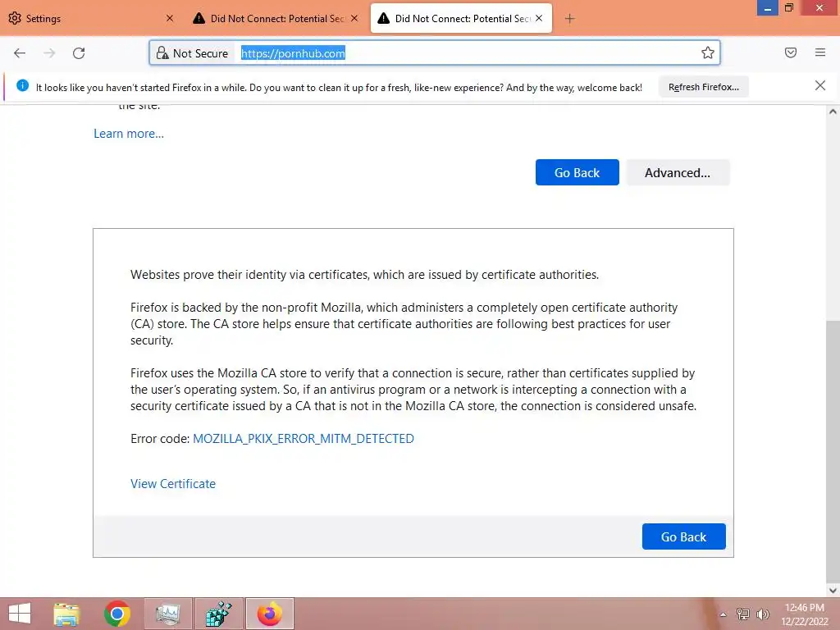Open the Firefox hamburger menu
Viewport: 840px width, 630px height.
[x=820, y=52]
